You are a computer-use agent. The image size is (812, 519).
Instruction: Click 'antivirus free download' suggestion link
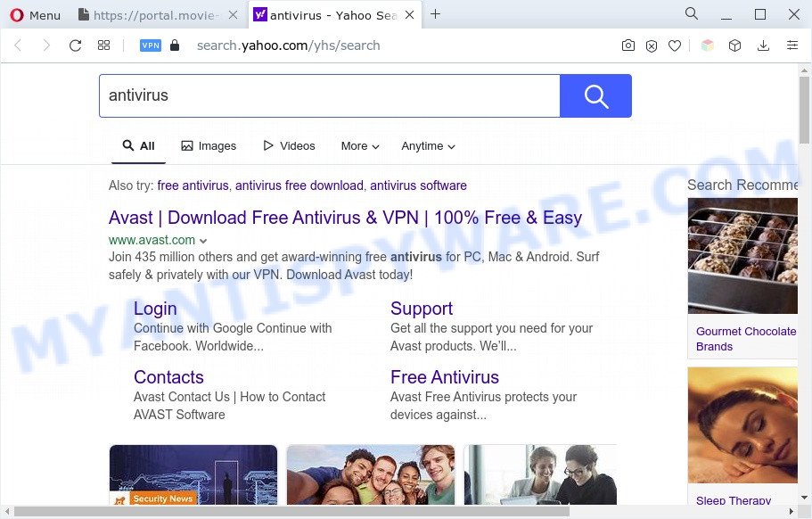pos(299,185)
